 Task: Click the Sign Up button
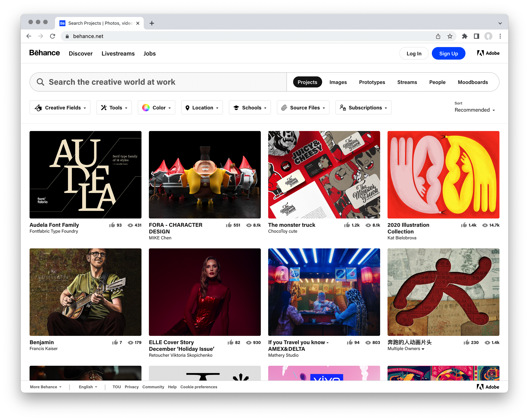tap(448, 53)
